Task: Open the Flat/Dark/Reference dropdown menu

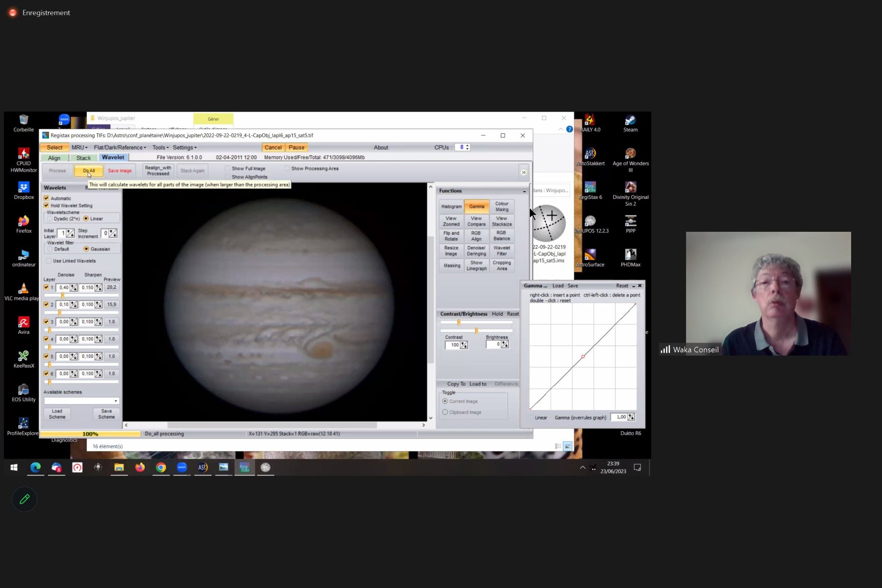Action: tap(120, 147)
